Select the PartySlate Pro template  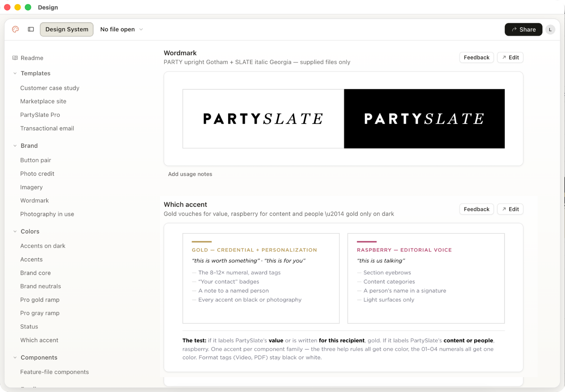[40, 115]
